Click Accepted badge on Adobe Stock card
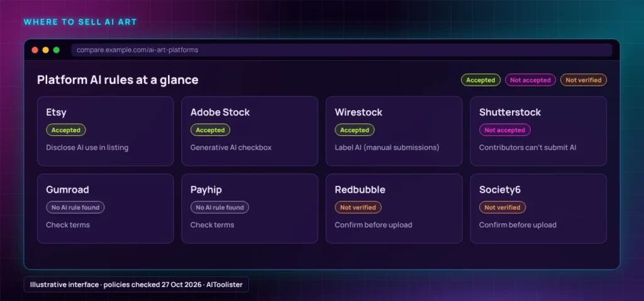This screenshot has width=644, height=301. click(210, 130)
